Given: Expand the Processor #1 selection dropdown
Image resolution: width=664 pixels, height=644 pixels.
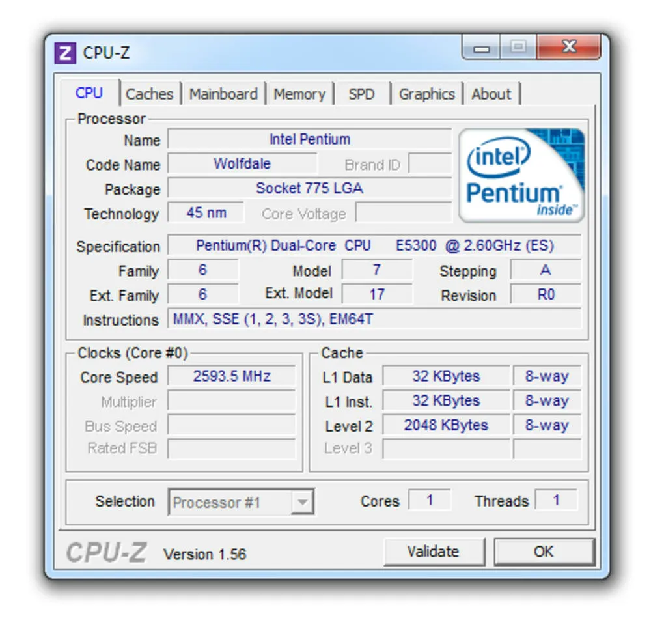Looking at the screenshot, I should click(301, 502).
